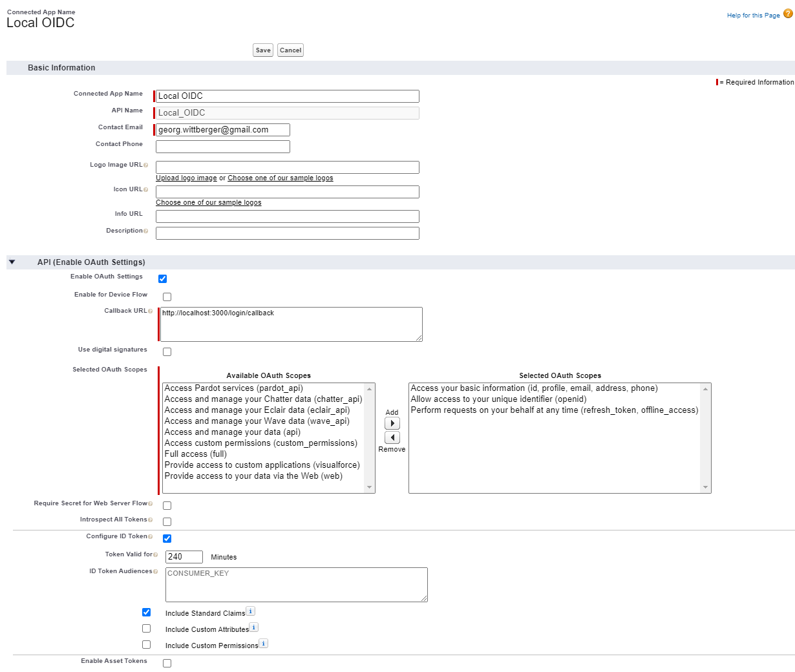This screenshot has height=672, width=795.
Task: Select custom applications (visualforce) scope
Action: tap(262, 465)
